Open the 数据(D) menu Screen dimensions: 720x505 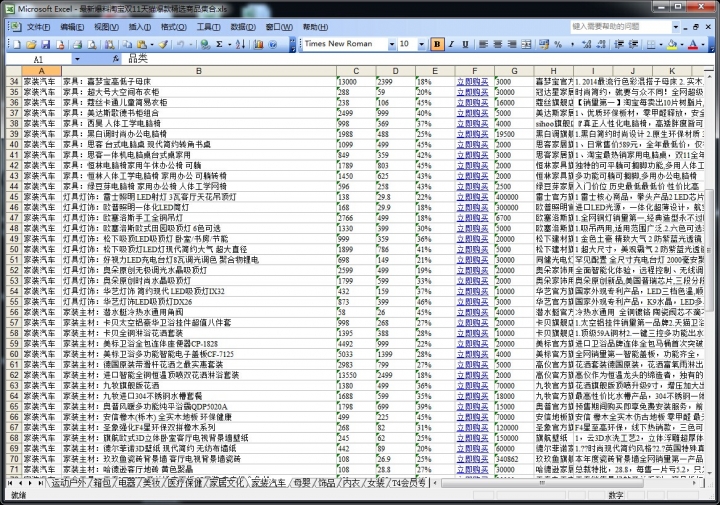(x=243, y=27)
